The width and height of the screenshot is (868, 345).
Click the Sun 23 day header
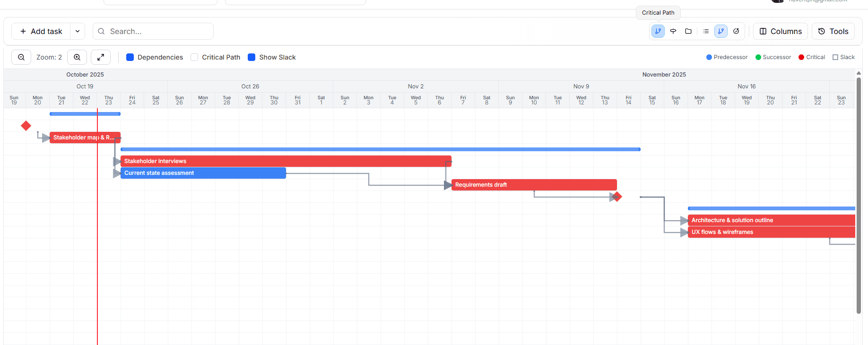pyautogui.click(x=842, y=100)
